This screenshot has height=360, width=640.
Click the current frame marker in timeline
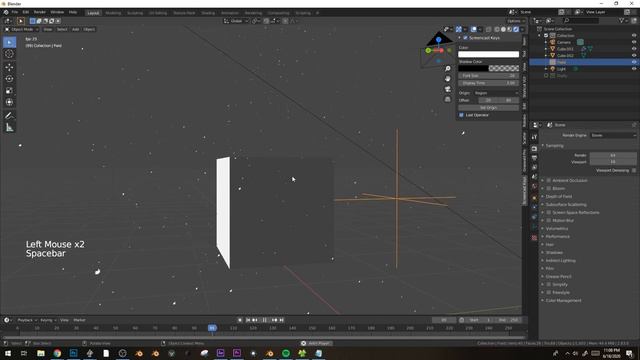212,328
